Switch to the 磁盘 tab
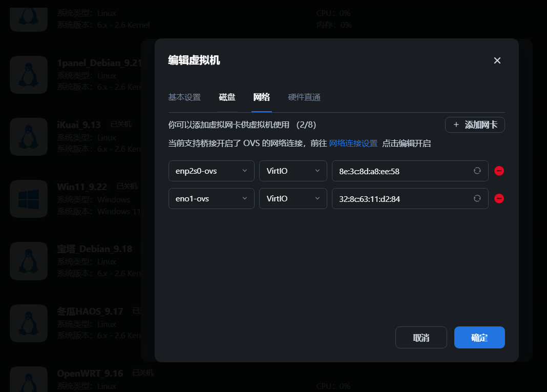 click(227, 97)
